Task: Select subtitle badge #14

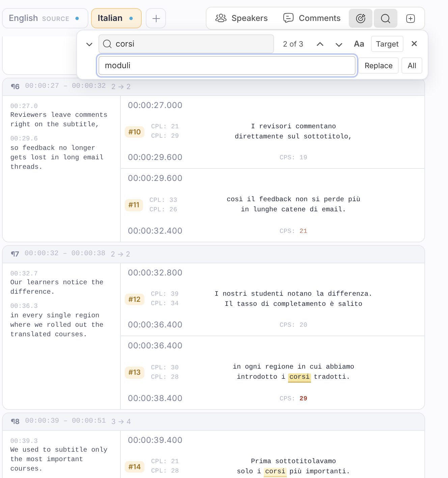Action: coord(135,467)
